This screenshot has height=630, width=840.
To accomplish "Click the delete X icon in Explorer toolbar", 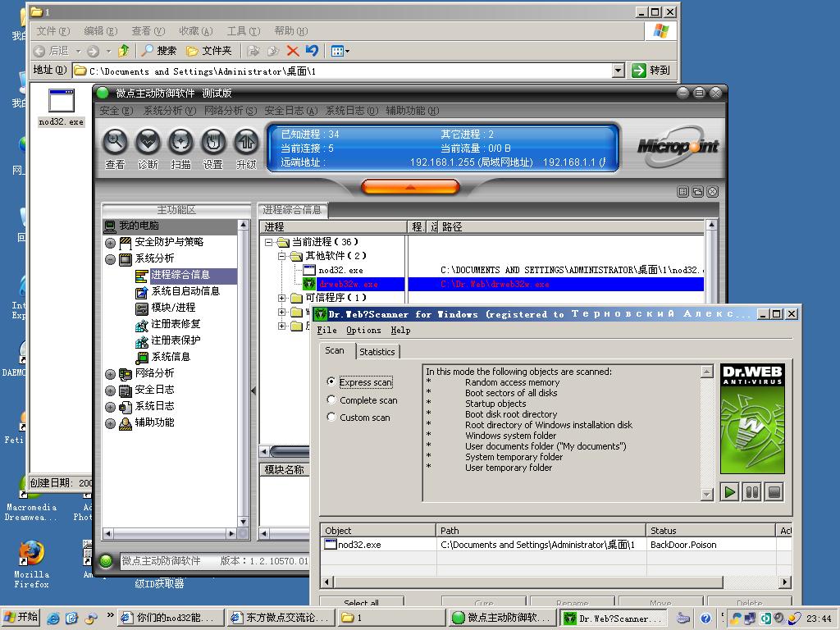I will tap(293, 51).
